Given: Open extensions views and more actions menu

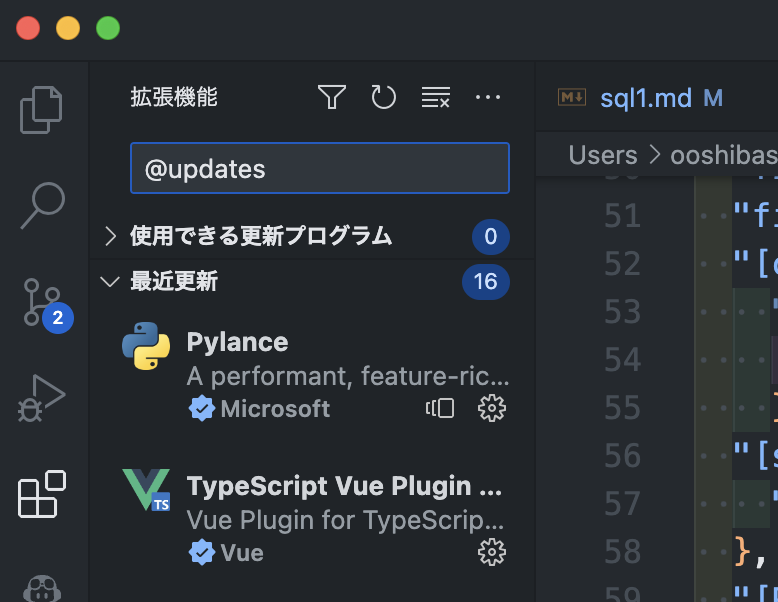Looking at the screenshot, I should pyautogui.click(x=488, y=97).
